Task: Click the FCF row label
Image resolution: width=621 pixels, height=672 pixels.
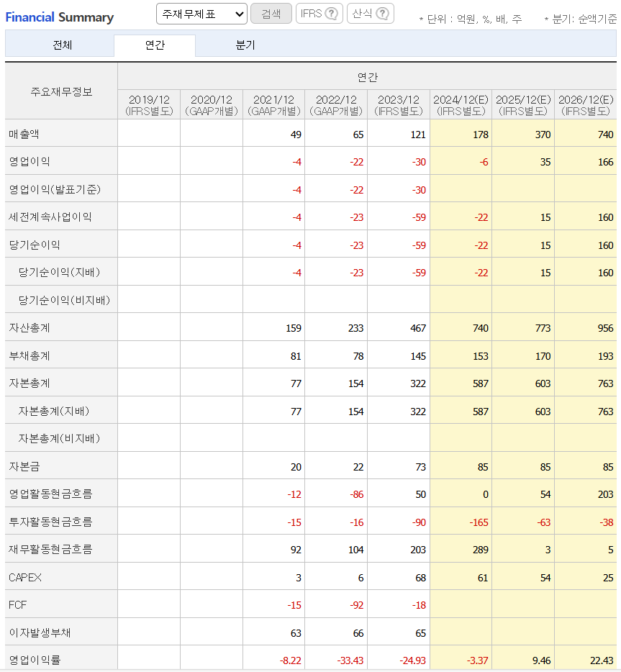Action: tap(17, 604)
